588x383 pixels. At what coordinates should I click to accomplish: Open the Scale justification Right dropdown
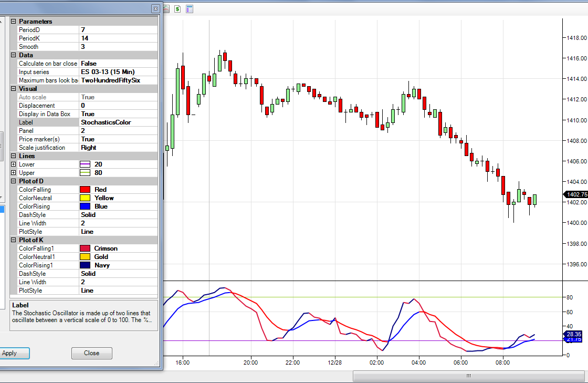pos(119,148)
